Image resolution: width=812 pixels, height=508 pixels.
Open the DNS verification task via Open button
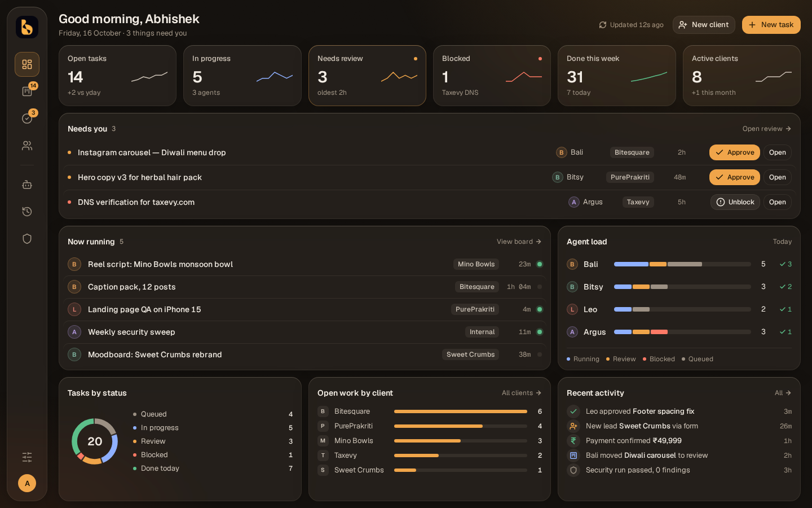[778, 202]
